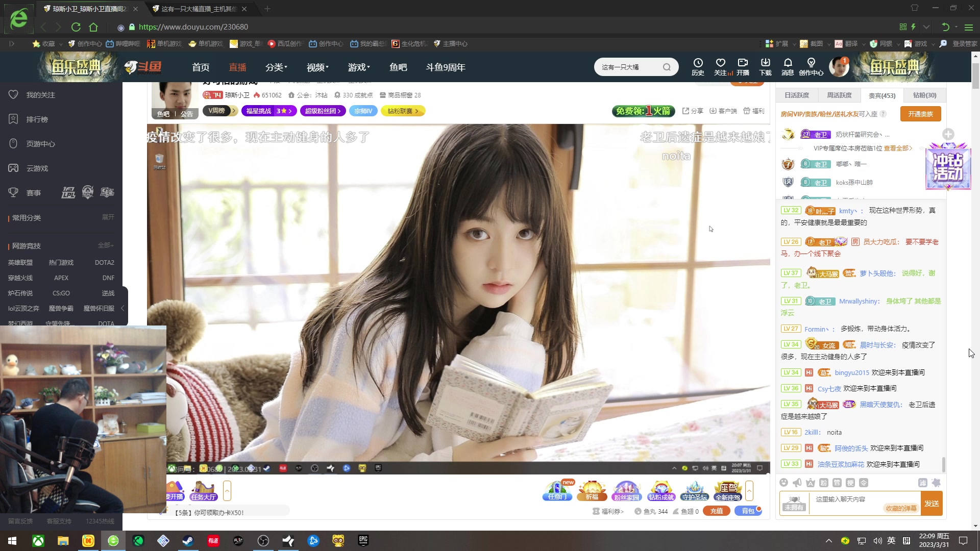Click the search magnifier icon
Viewport: 980px width, 551px height.
pos(667,67)
